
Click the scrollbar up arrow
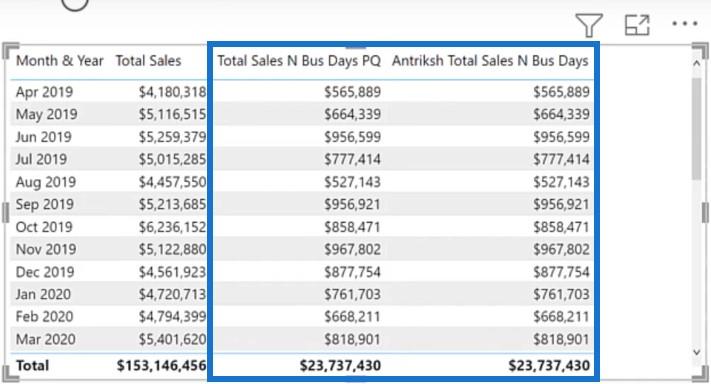click(697, 63)
